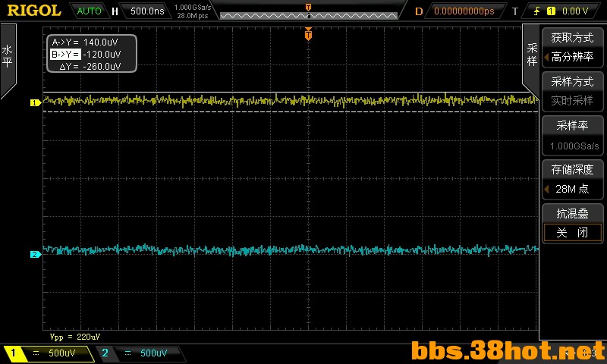607x364 pixels.
Task: Click the delay D label
Action: coord(419,11)
